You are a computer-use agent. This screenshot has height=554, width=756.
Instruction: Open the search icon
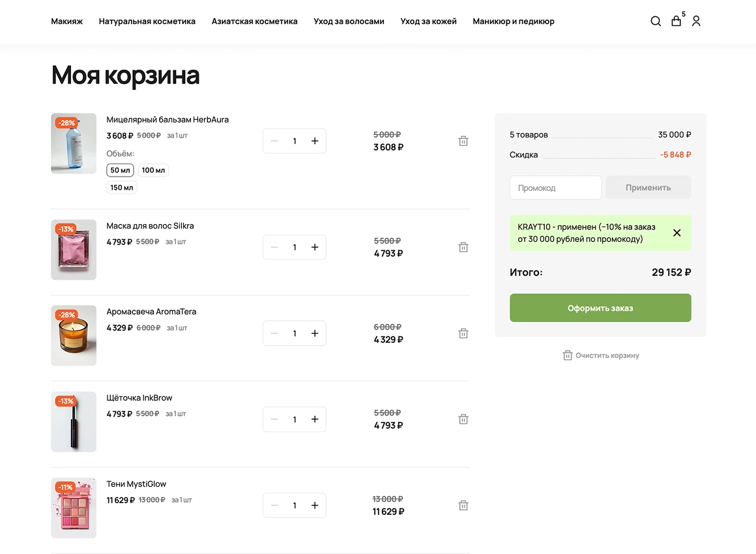coord(656,21)
